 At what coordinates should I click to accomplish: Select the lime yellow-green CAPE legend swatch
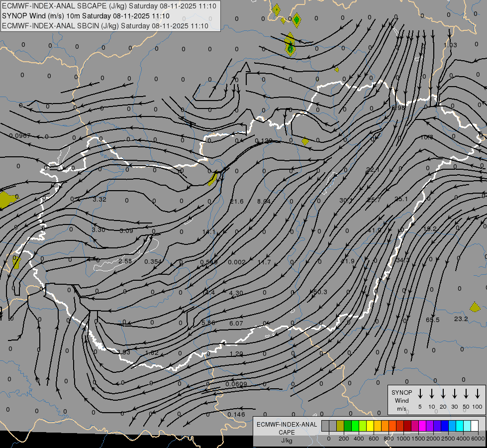pos(363,426)
